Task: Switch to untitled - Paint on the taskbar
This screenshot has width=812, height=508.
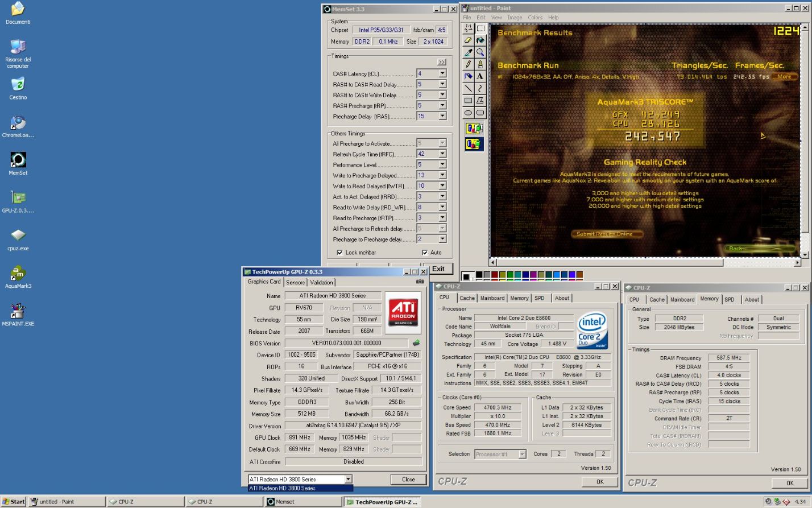Action: (x=67, y=502)
